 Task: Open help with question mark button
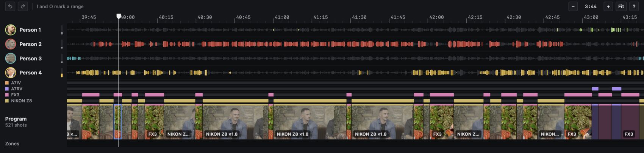[x=634, y=6]
